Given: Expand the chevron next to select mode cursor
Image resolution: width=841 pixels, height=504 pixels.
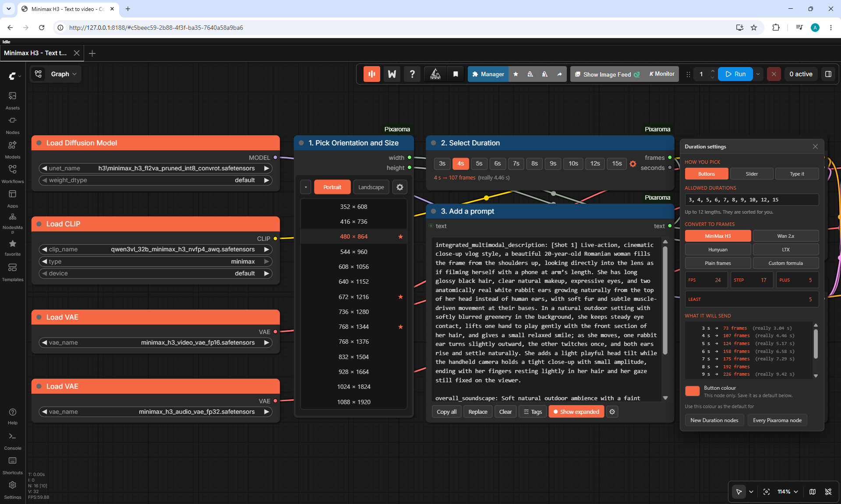Looking at the screenshot, I should point(751,492).
